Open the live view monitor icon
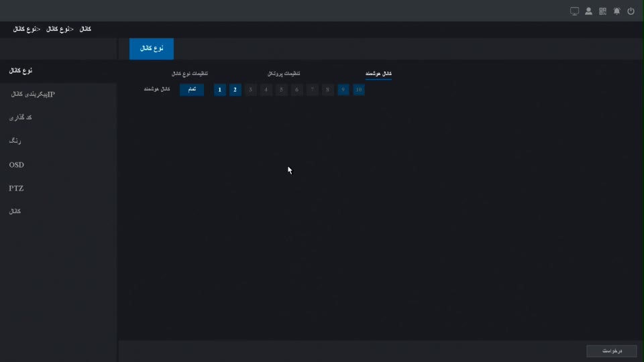Screen dimensions: 644x362 click(574, 11)
